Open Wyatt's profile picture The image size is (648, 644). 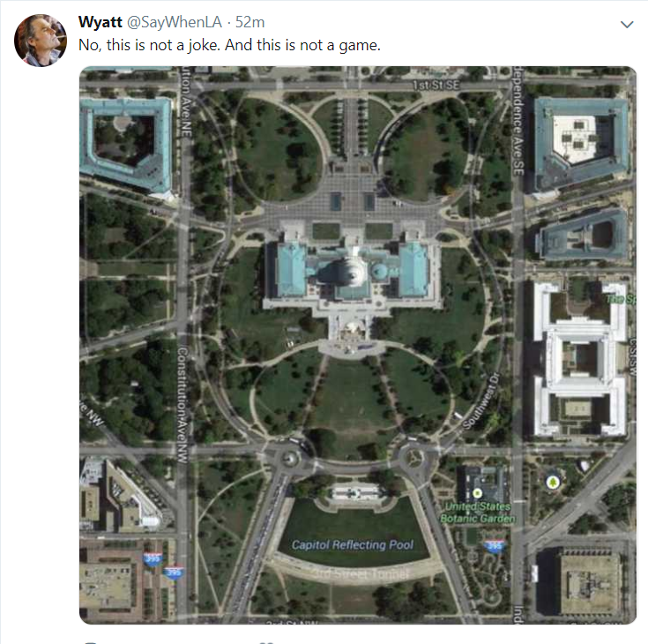pyautogui.click(x=41, y=40)
